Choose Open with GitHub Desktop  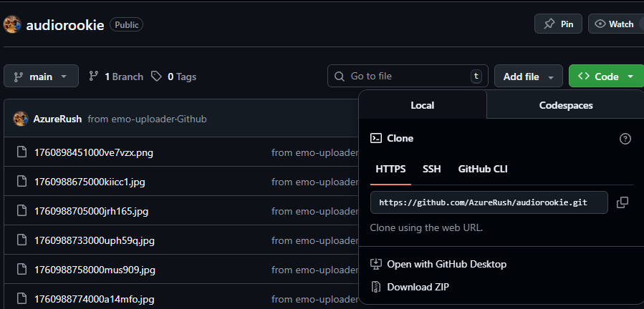click(438, 264)
